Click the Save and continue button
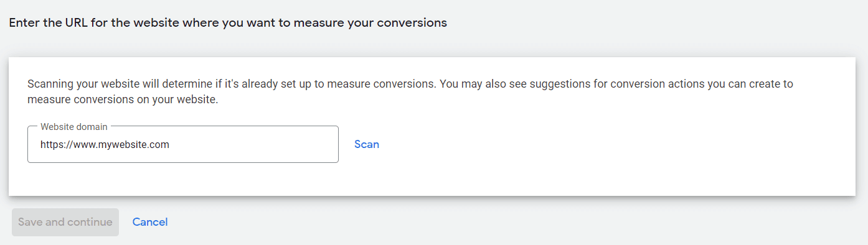The image size is (868, 245). pos(65,222)
